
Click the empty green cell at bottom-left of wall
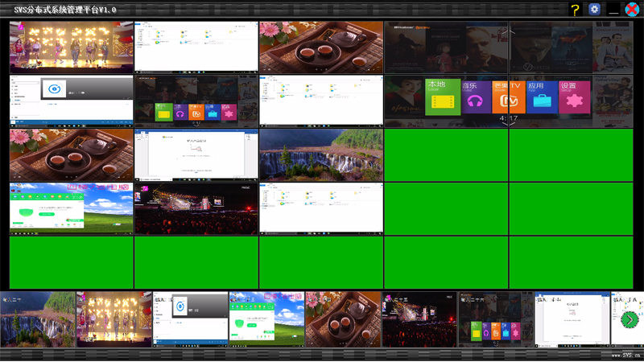coord(72,262)
